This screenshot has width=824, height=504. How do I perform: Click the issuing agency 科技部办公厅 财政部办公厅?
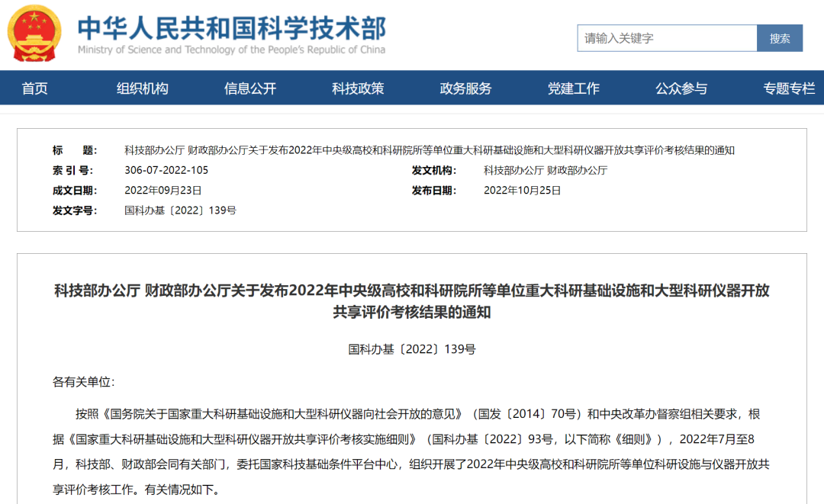tap(546, 170)
